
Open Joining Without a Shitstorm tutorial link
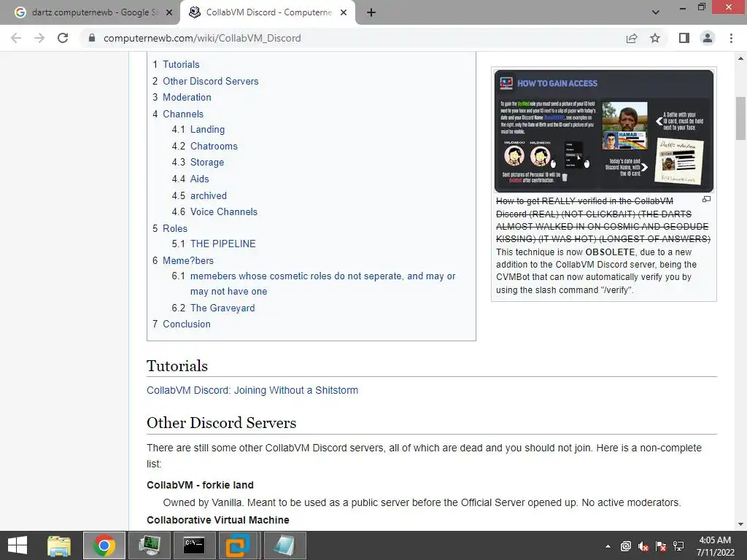point(252,390)
